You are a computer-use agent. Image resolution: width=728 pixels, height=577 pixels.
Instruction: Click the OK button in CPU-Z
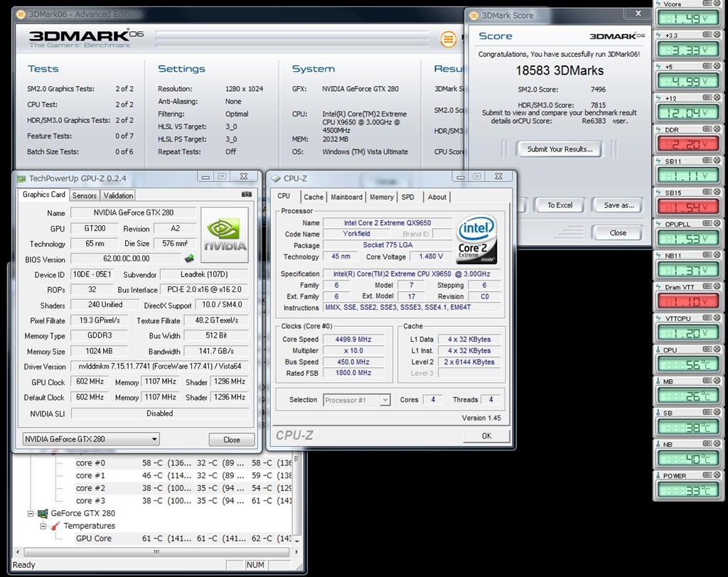(x=486, y=436)
